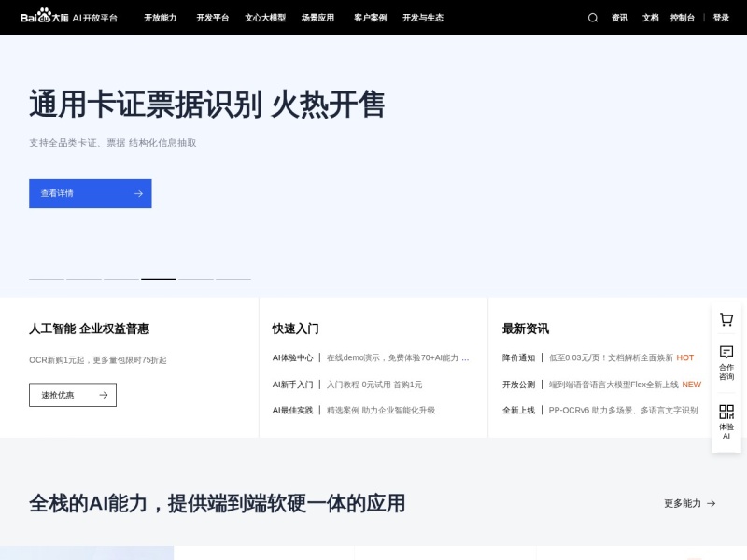Screen dimensions: 747x560
Task: Click 快速入门 heading
Action: [x=295, y=329]
